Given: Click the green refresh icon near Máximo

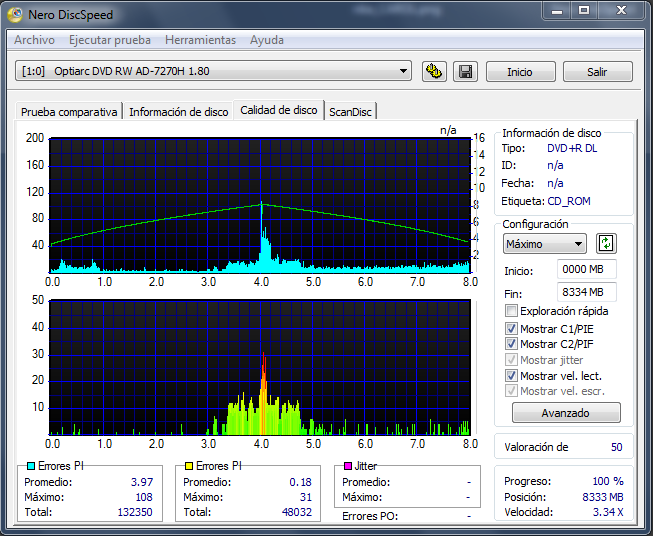Looking at the screenshot, I should click(x=606, y=244).
